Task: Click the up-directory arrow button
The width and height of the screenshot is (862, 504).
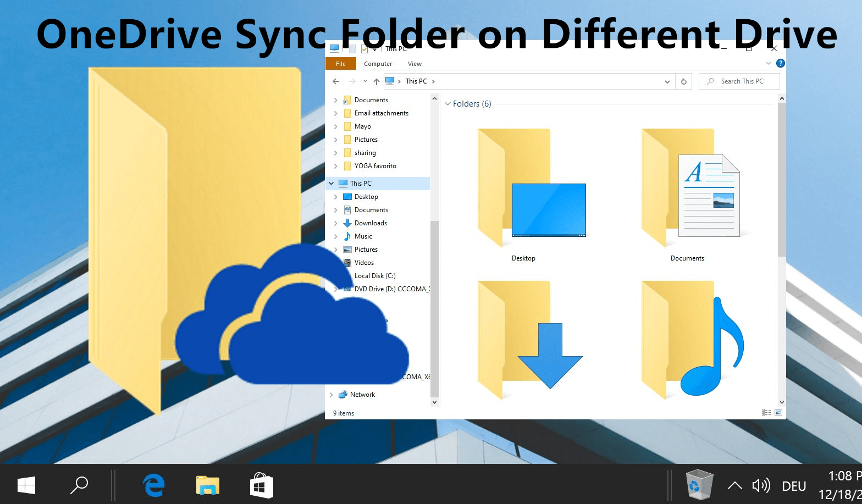Action: point(377,81)
